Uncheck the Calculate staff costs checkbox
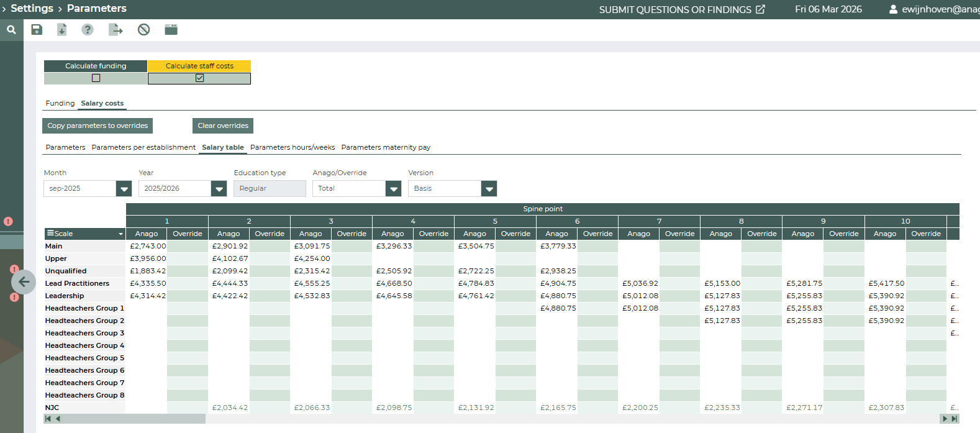980x433 pixels. [x=199, y=78]
